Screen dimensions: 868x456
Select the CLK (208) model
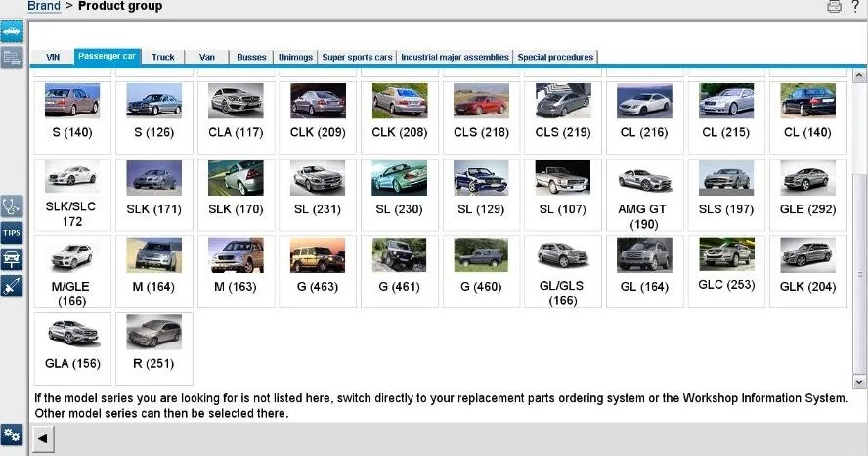[x=399, y=116]
